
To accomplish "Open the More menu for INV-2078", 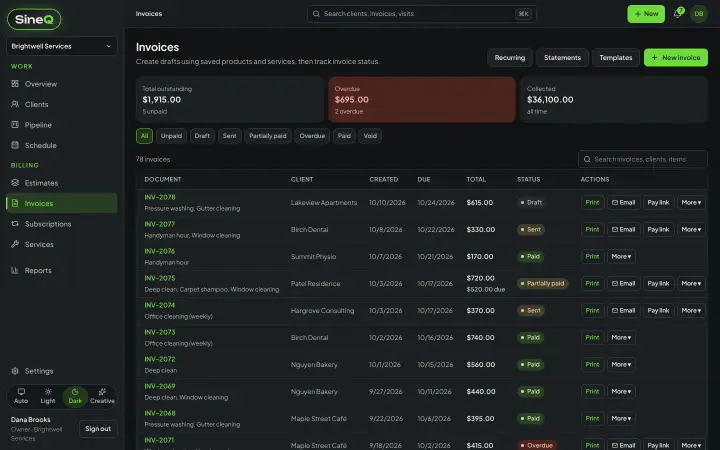I will click(x=691, y=202).
